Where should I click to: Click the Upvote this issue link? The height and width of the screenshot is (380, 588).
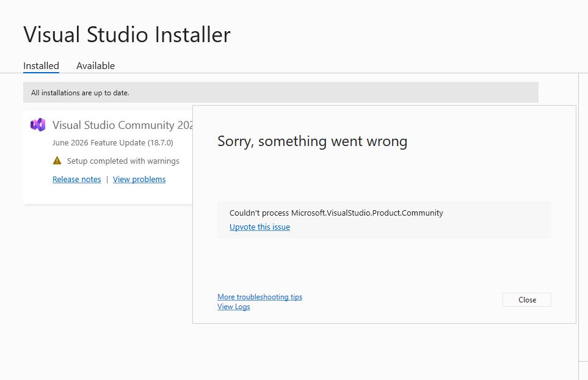(x=260, y=227)
